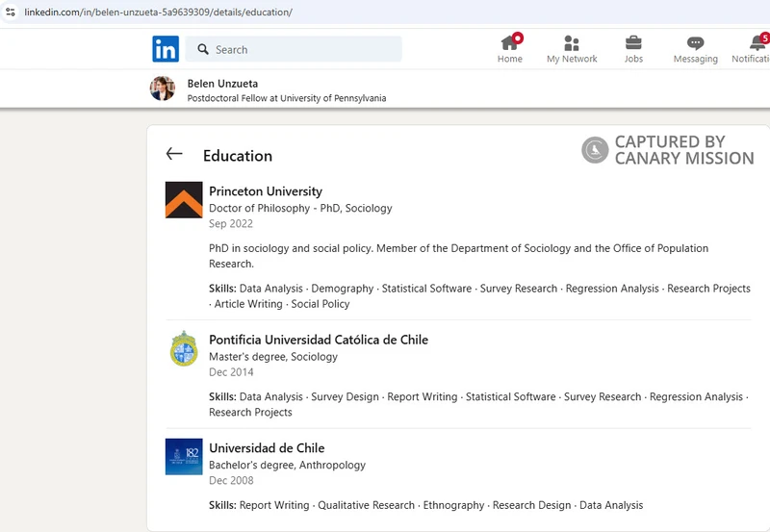Viewport: 770px width, 532px height.
Task: Click the search magnifier icon
Action: (x=203, y=49)
